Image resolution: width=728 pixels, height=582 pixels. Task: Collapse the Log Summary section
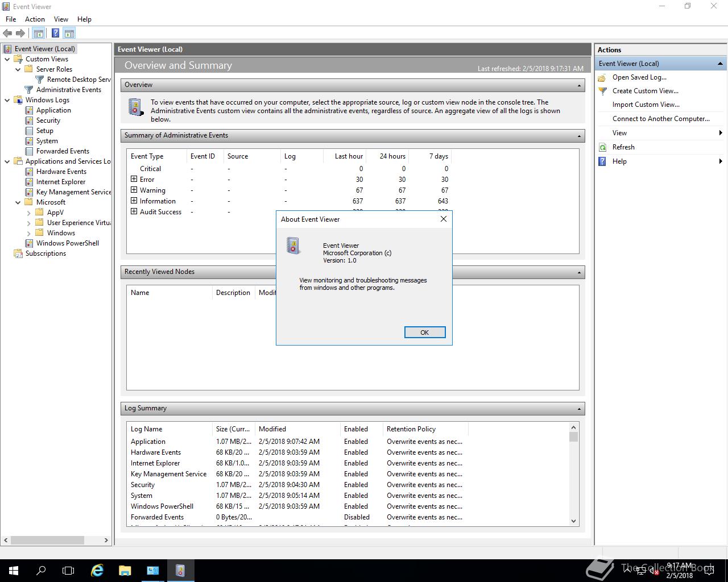pos(579,409)
